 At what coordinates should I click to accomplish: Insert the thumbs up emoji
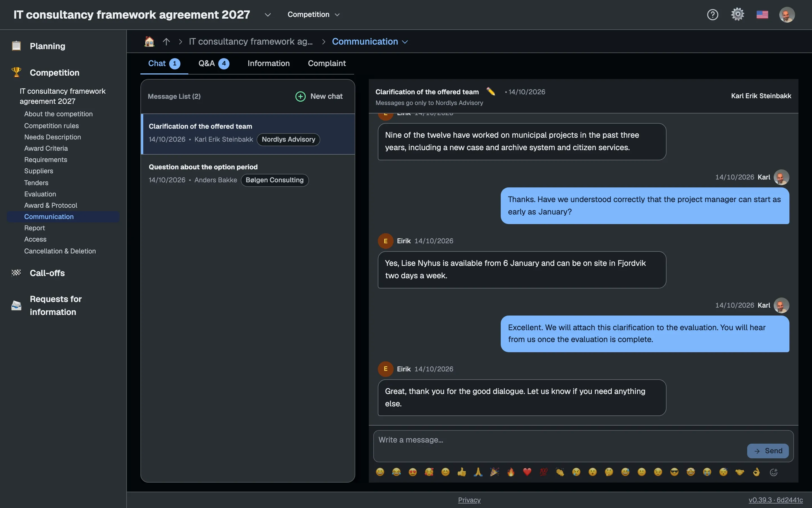[462, 472]
